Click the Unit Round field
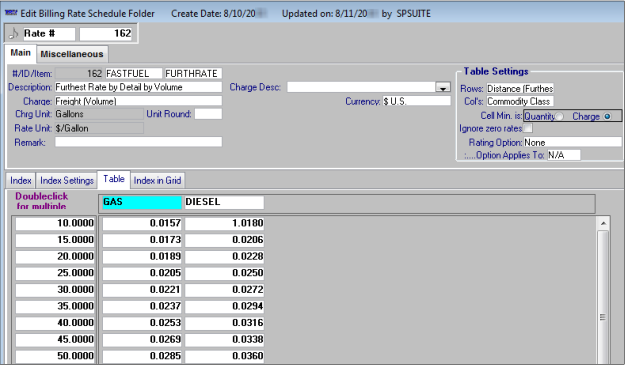626x365 pixels. click(x=208, y=114)
